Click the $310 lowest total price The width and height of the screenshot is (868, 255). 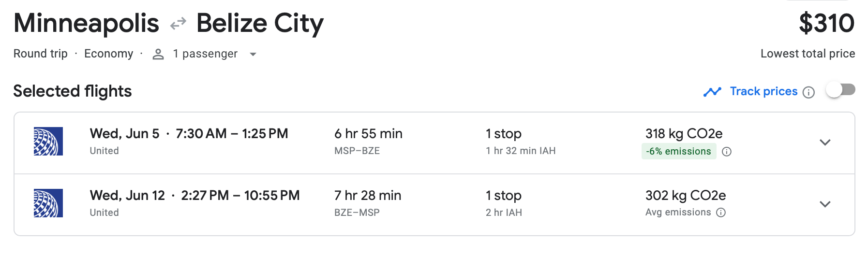pos(826,23)
